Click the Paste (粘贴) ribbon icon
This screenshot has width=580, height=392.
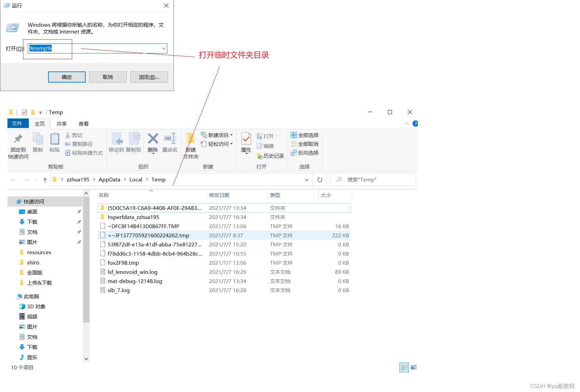tap(55, 139)
